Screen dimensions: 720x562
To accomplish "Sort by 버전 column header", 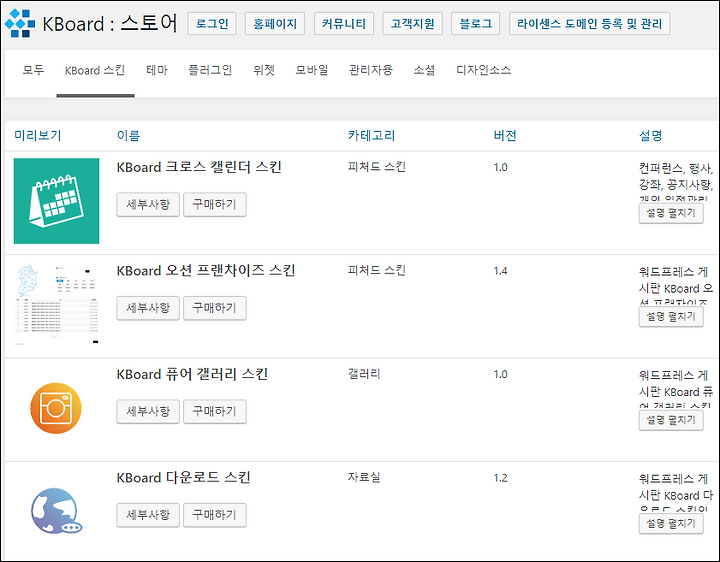I will [x=505, y=135].
